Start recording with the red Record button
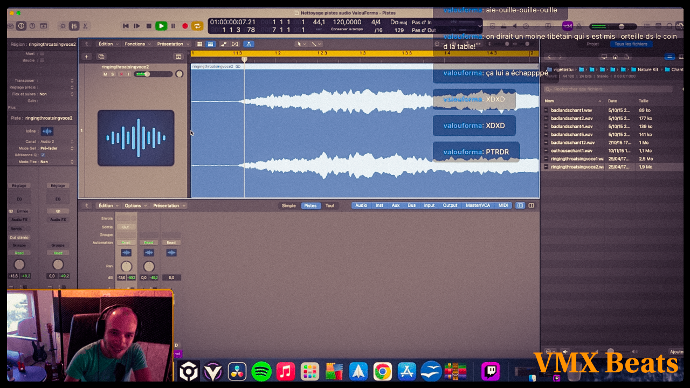 tap(185, 26)
